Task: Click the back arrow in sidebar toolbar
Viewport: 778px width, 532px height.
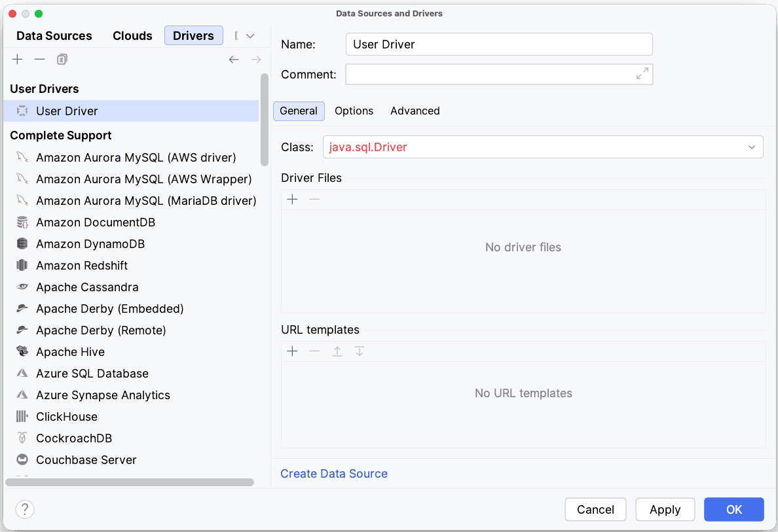Action: (234, 60)
